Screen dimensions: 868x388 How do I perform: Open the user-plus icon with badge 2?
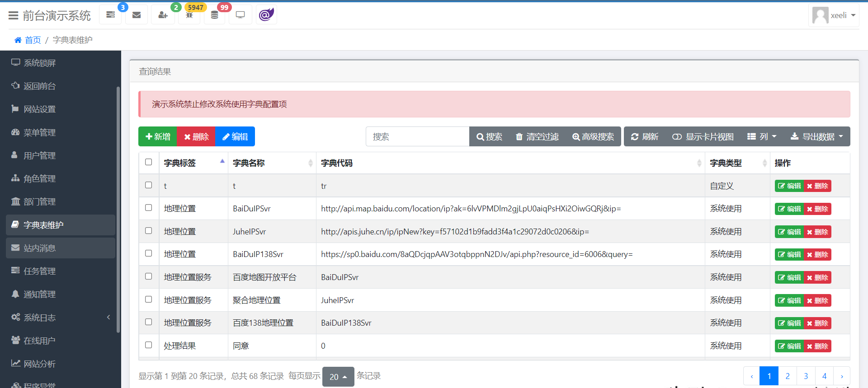tap(163, 15)
